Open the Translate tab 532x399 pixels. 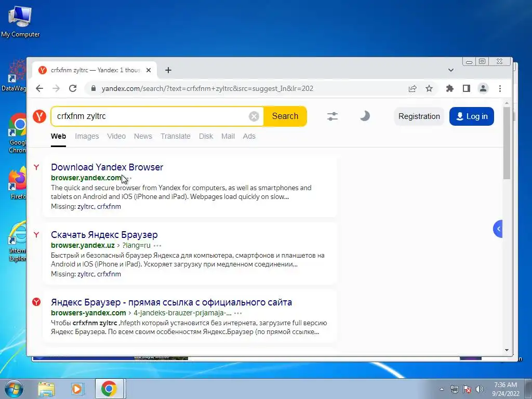[x=176, y=137]
